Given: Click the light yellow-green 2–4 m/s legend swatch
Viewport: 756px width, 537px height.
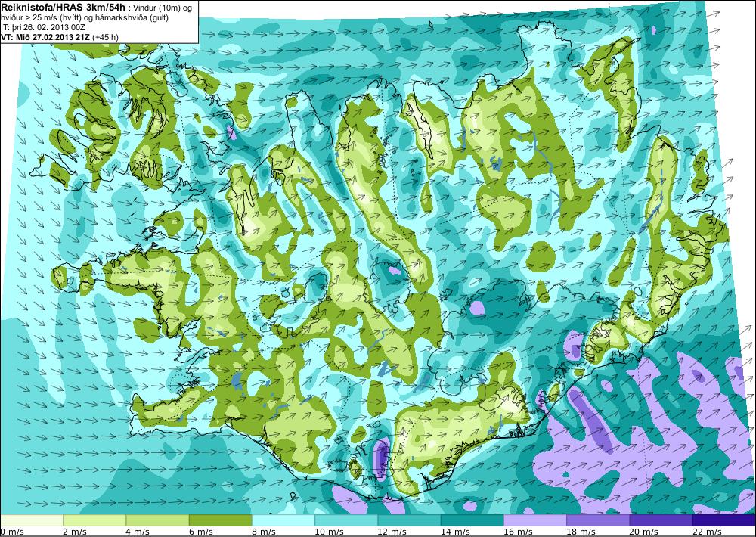Looking at the screenshot, I should point(94,520).
